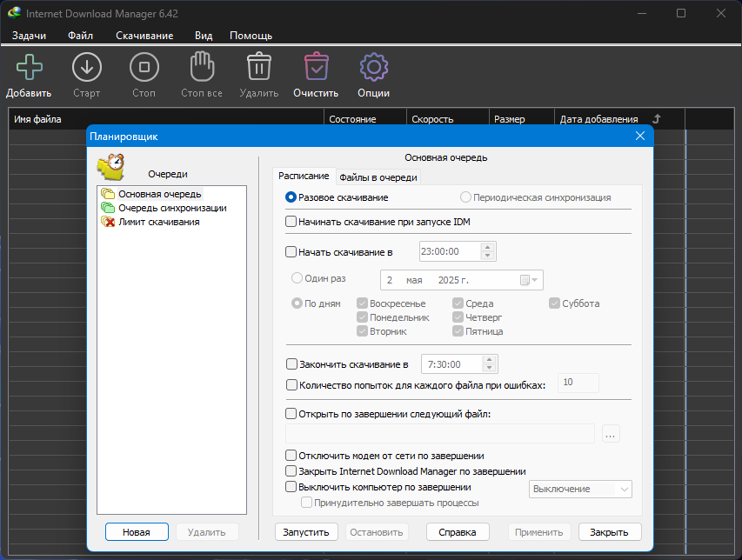Toggle the Закончить скачивание в checkbox
Screen dimensions: 742x560
(292, 363)
